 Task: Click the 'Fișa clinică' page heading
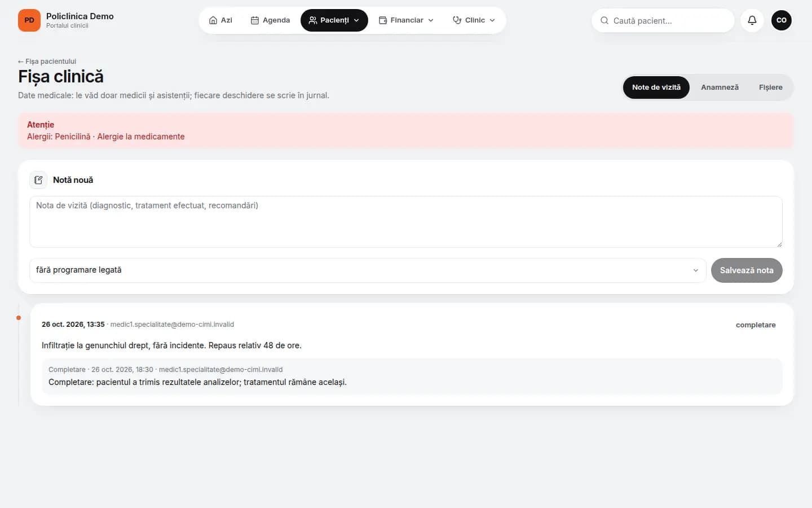click(61, 77)
